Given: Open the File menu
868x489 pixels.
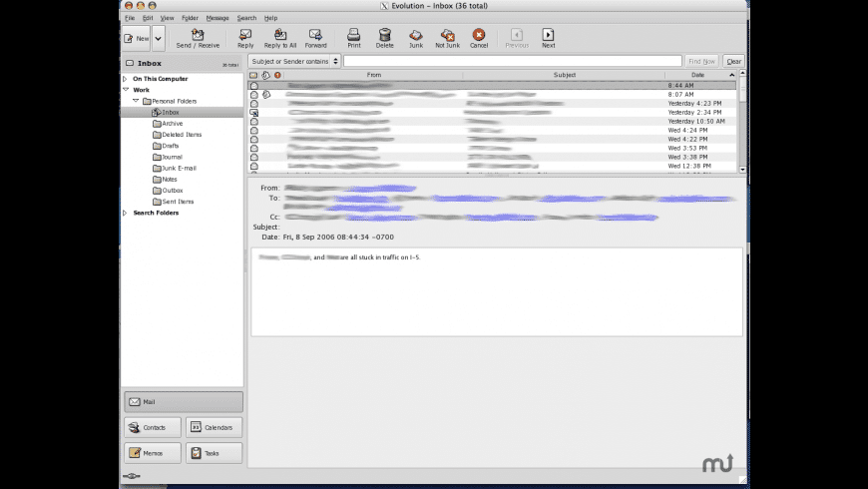Looking at the screenshot, I should point(130,18).
